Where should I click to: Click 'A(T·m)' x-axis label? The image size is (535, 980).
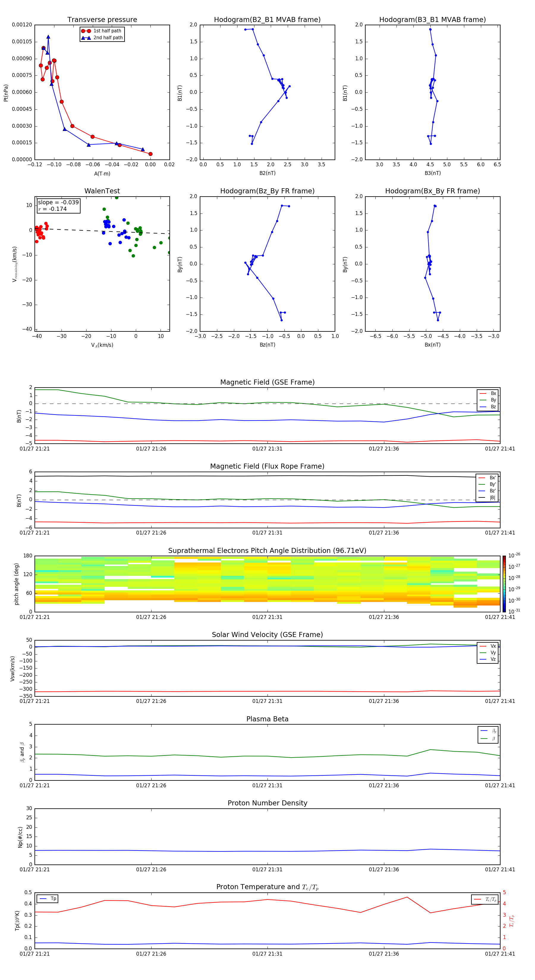(102, 173)
